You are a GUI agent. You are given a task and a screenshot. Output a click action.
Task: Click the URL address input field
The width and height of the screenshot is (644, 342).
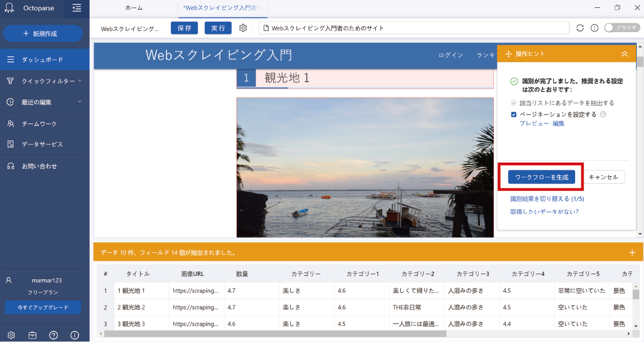tap(414, 28)
